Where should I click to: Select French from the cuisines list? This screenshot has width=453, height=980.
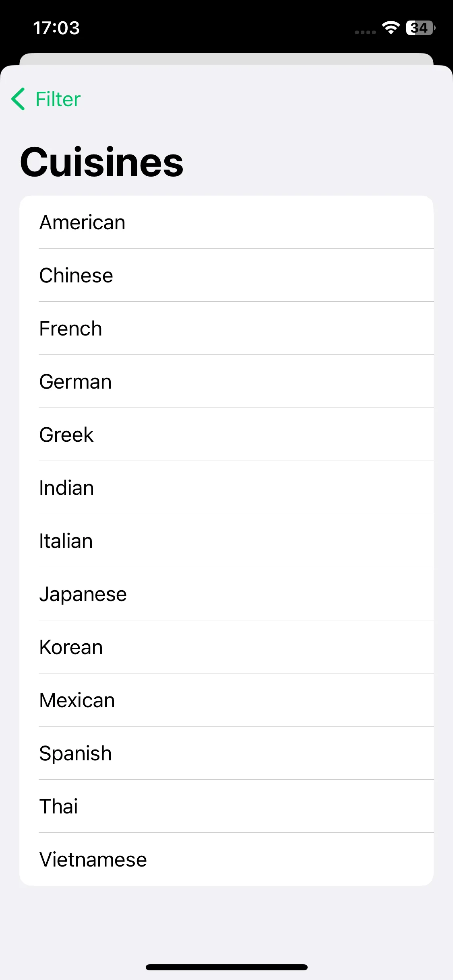pos(226,328)
